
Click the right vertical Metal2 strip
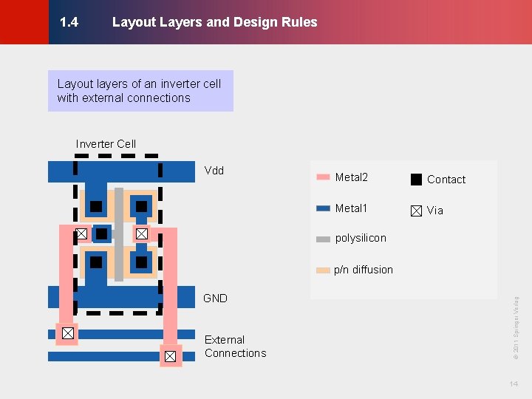point(171,287)
